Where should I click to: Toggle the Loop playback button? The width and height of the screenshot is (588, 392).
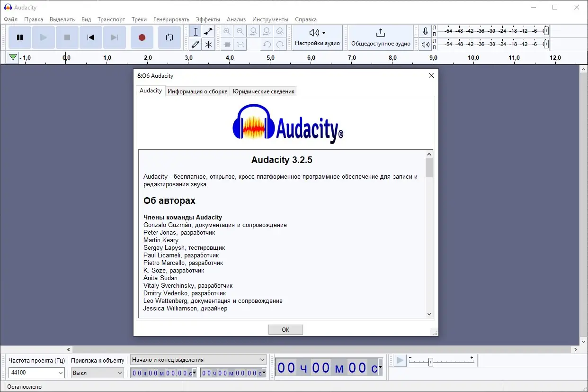pyautogui.click(x=169, y=37)
